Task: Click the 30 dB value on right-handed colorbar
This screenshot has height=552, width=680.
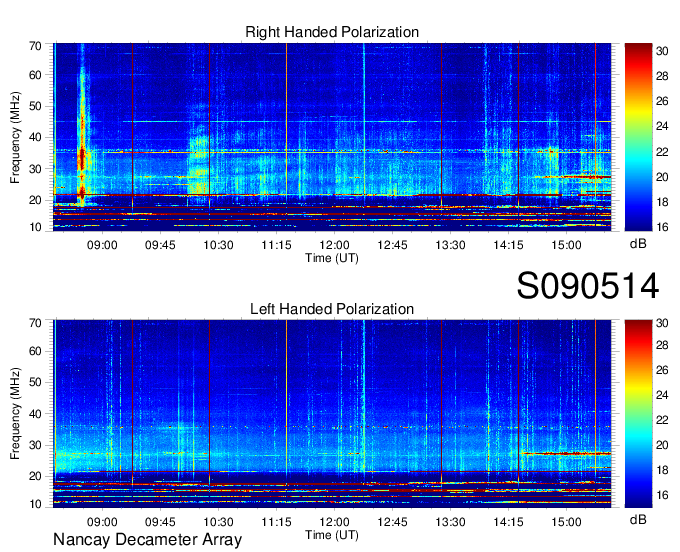Action: [x=662, y=51]
